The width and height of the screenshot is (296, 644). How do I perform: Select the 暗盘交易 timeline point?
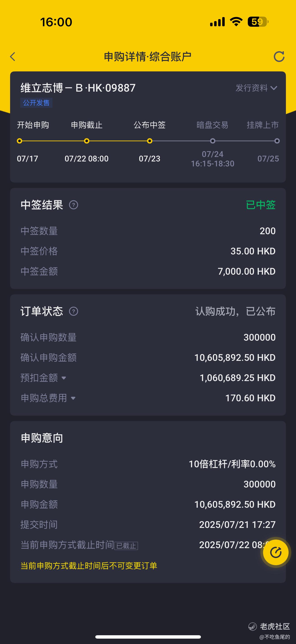213,141
